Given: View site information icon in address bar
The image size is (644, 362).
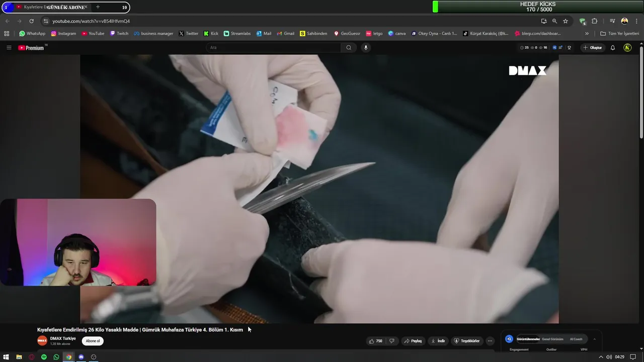Looking at the screenshot, I should [x=46, y=21].
